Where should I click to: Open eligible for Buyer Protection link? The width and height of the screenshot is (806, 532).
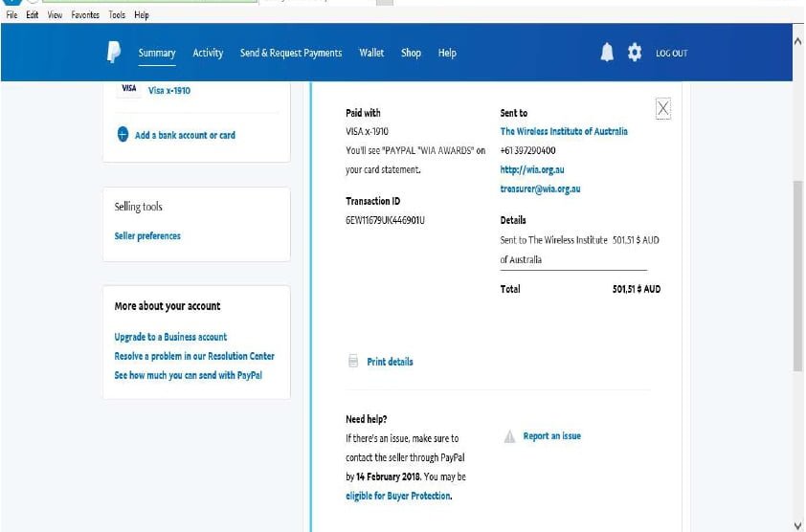pos(398,496)
